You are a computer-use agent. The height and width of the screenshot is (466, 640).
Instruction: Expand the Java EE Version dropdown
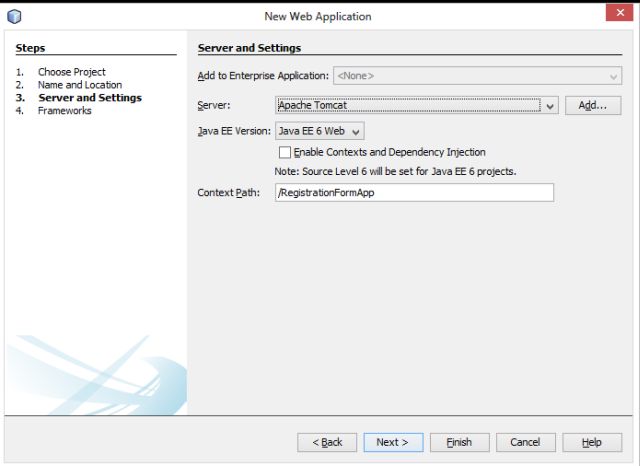tap(319, 130)
